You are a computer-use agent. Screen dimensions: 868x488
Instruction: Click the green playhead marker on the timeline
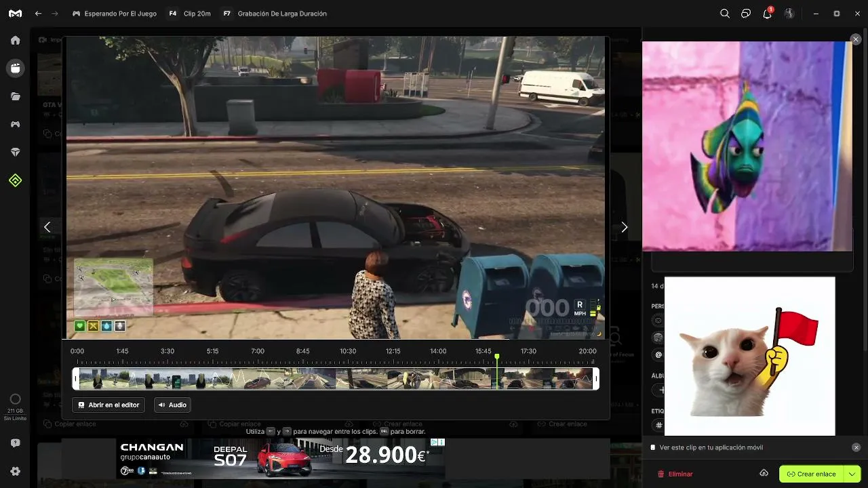tap(497, 357)
